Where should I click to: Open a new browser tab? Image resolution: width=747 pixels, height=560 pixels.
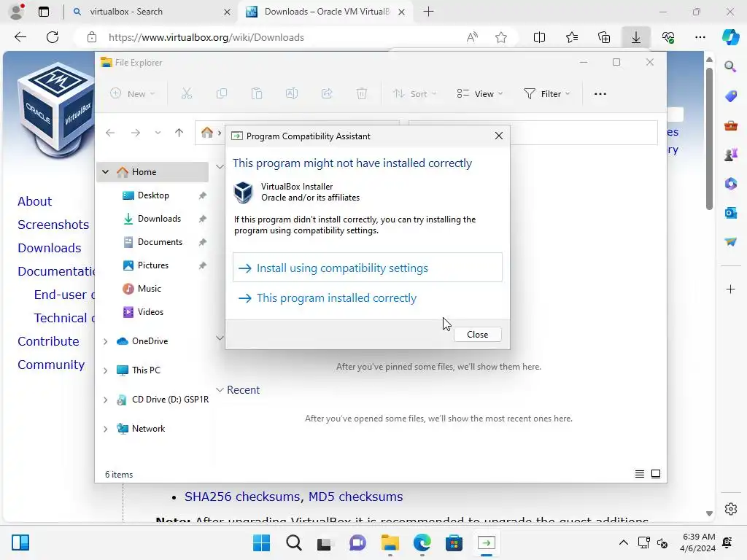pos(428,12)
